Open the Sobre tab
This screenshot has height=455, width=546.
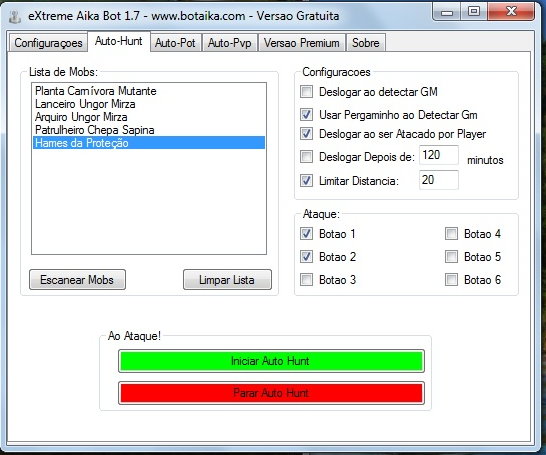pos(366,43)
